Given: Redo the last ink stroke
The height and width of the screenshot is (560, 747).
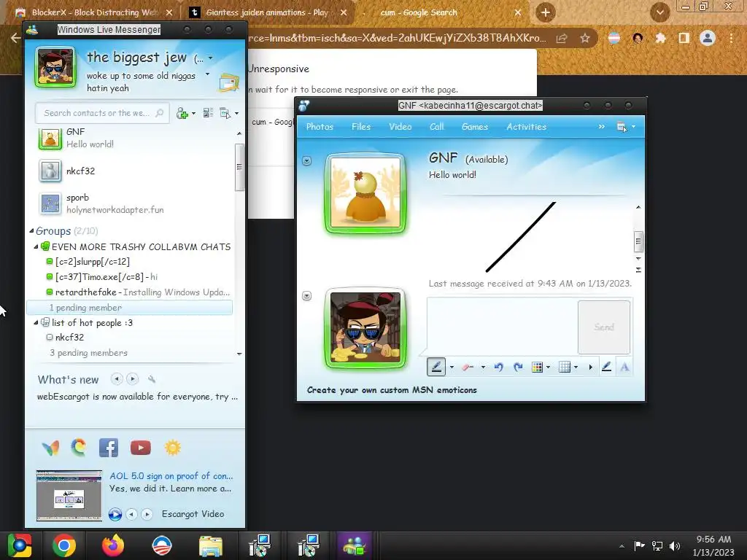Looking at the screenshot, I should [x=519, y=367].
